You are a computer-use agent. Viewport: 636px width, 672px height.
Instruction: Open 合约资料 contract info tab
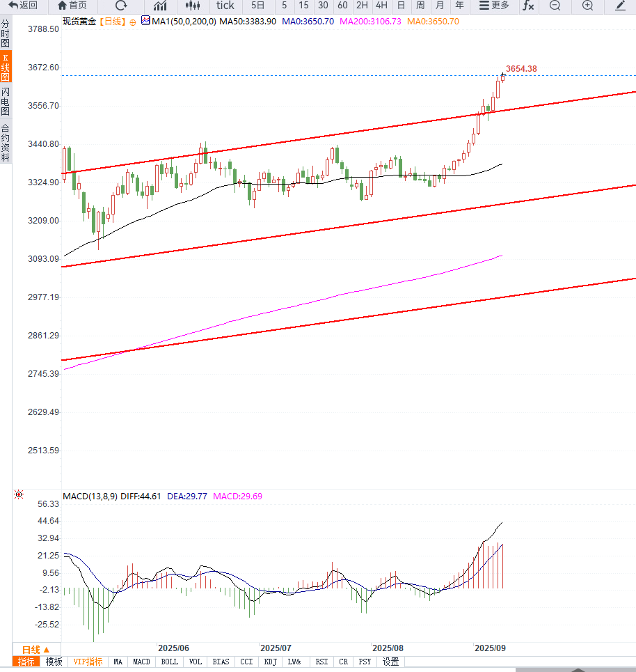click(6, 143)
